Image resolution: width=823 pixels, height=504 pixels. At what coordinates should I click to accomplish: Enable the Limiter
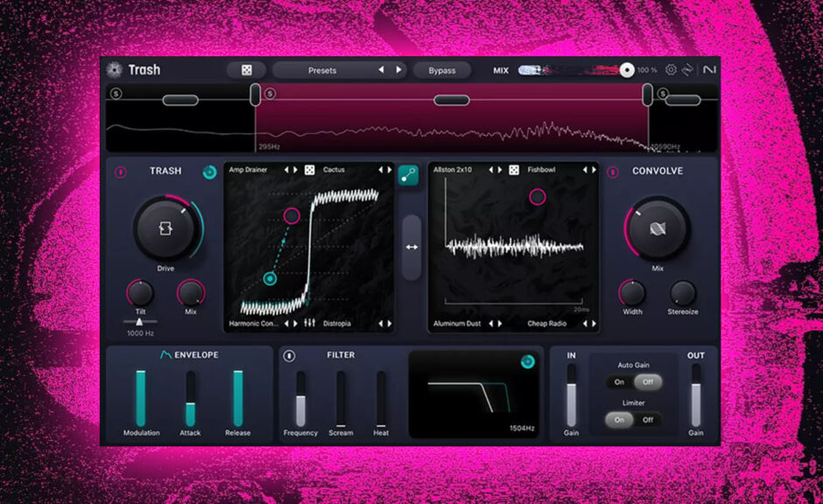[620, 419]
